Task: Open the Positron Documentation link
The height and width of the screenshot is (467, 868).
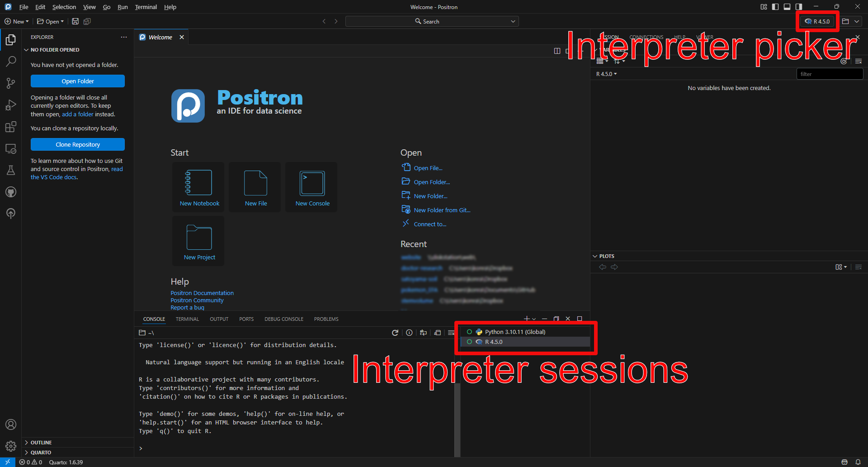Action: tap(202, 293)
